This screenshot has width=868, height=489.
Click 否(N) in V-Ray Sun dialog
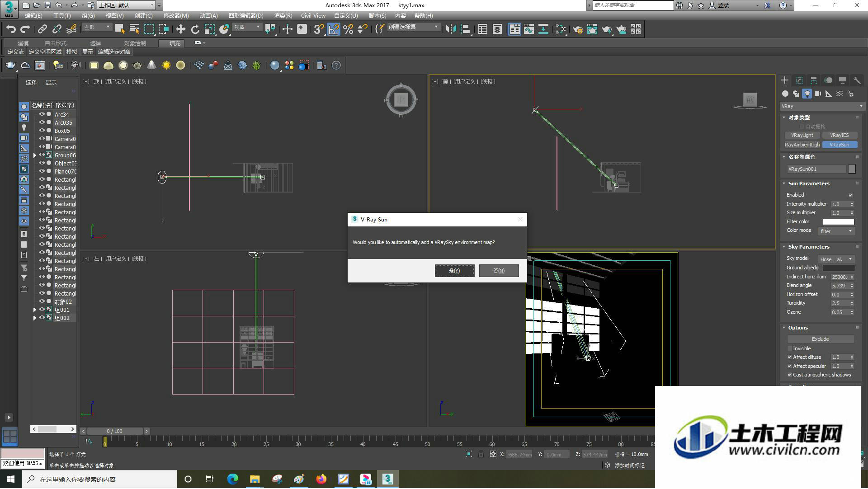pyautogui.click(x=499, y=271)
